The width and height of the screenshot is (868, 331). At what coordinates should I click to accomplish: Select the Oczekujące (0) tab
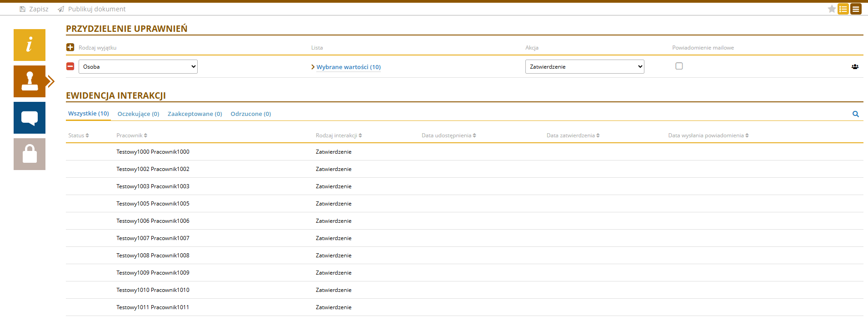(x=139, y=114)
